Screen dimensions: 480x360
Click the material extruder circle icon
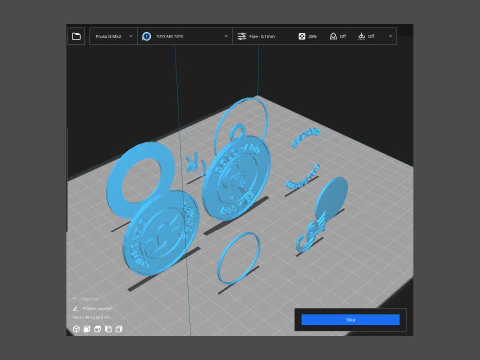(146, 36)
